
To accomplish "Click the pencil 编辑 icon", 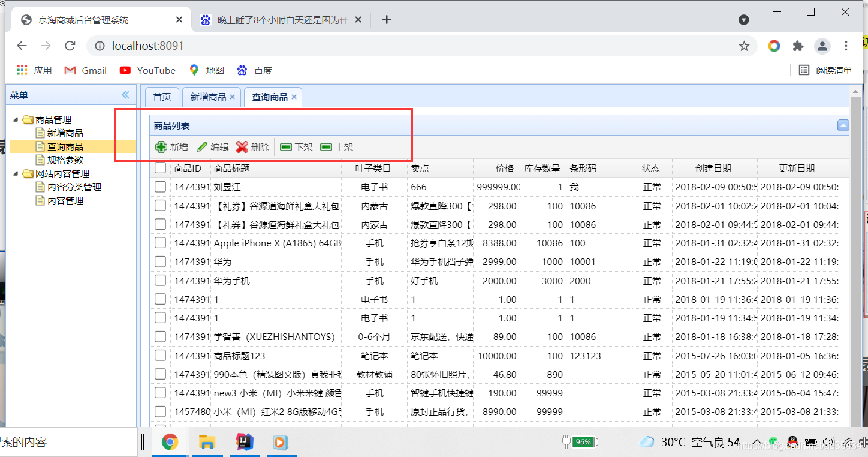I will (202, 147).
